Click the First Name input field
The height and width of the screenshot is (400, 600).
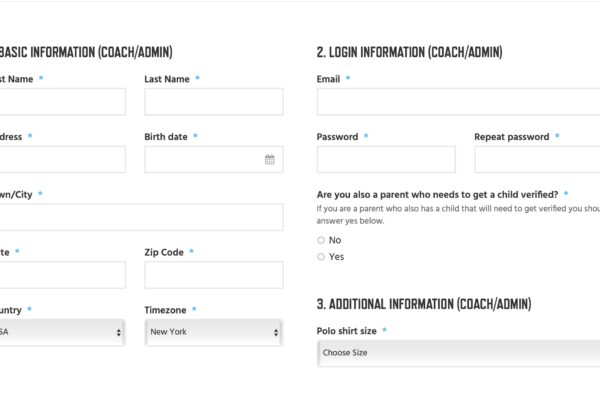click(x=62, y=101)
